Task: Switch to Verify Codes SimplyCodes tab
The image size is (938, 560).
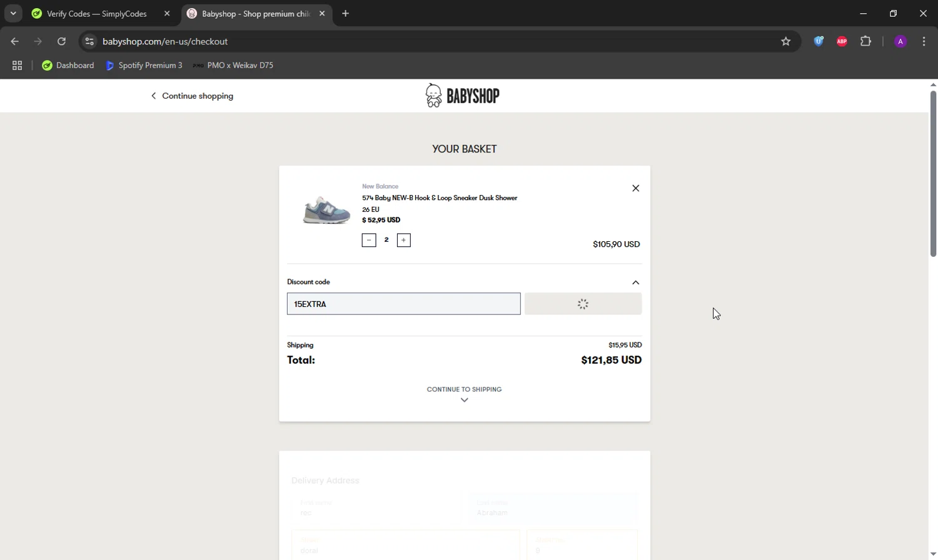Action: coord(97,14)
